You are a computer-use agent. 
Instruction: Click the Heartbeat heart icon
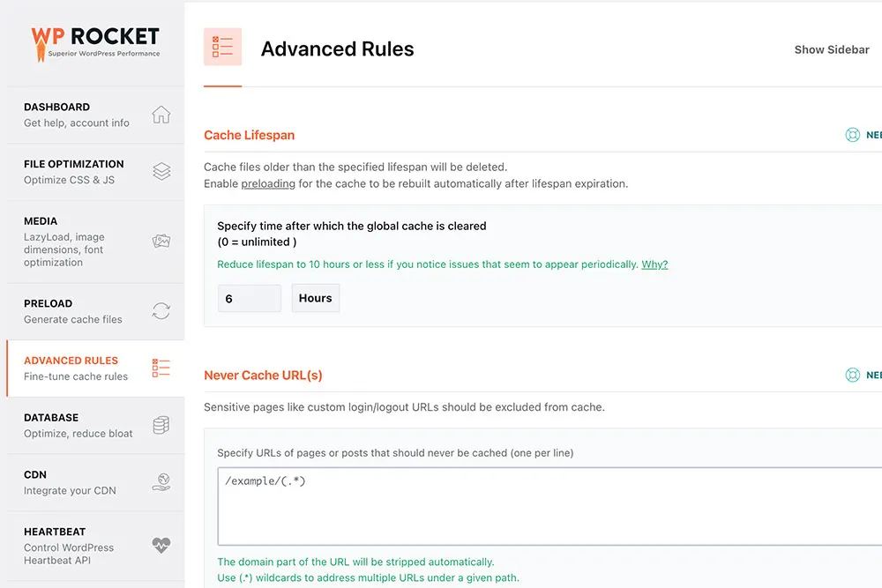[161, 545]
